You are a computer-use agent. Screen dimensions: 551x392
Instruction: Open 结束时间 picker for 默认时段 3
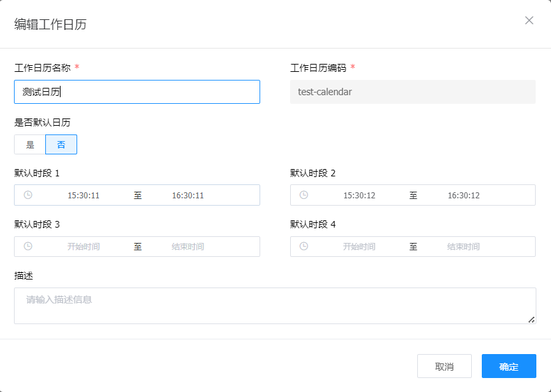click(188, 247)
